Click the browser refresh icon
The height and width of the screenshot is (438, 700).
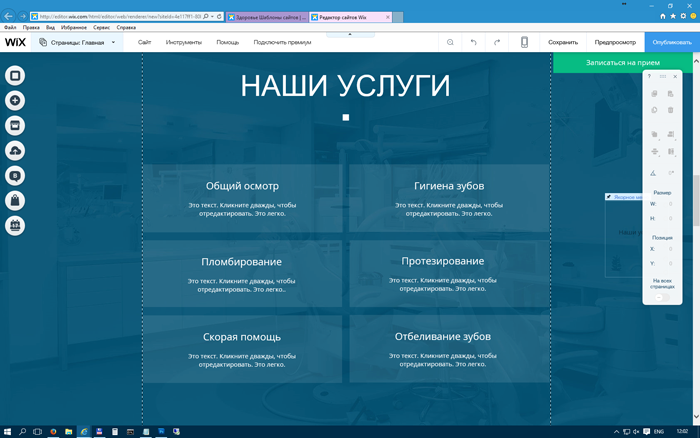[219, 17]
